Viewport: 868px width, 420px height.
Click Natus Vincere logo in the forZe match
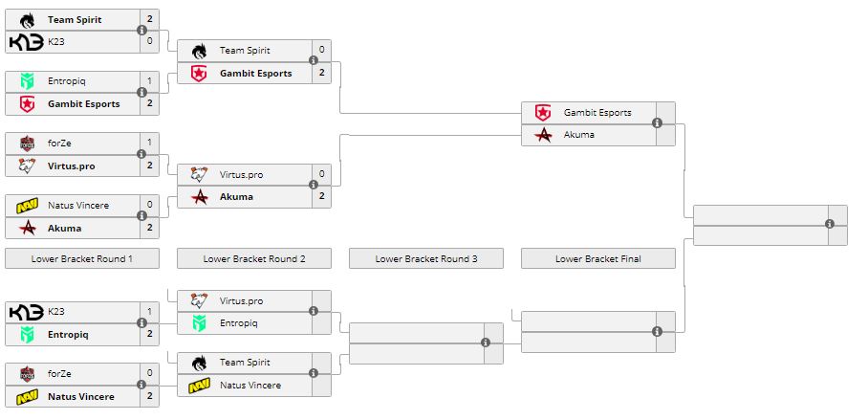[x=27, y=396]
